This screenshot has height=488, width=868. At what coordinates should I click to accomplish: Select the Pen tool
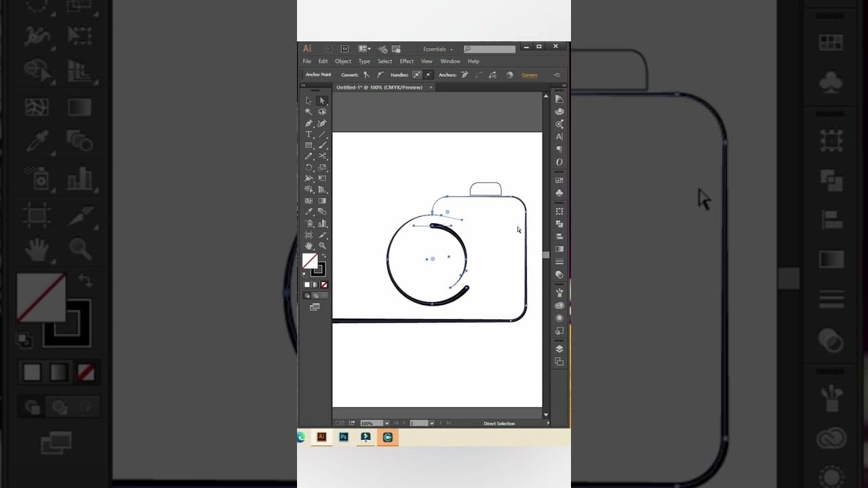pos(309,123)
